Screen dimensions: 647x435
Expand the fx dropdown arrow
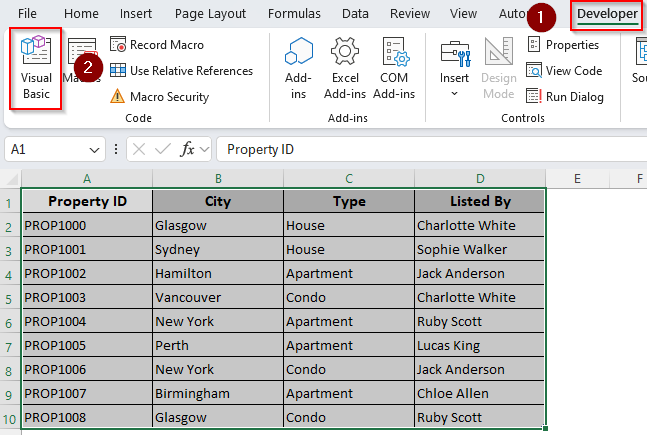coord(204,149)
